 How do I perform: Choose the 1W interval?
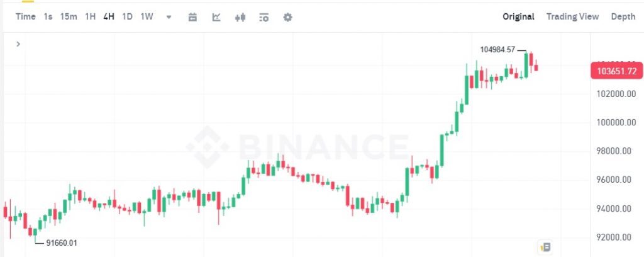click(147, 17)
